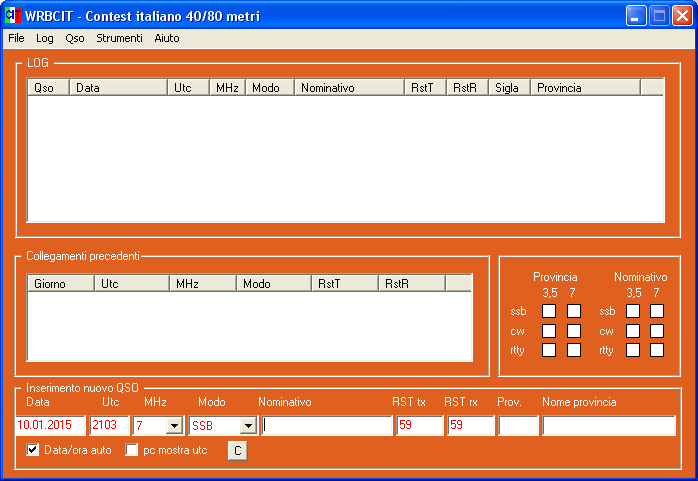Toggle Nominativo ssb 3,5 checkbox
This screenshot has height=481, width=698.
pyautogui.click(x=633, y=311)
